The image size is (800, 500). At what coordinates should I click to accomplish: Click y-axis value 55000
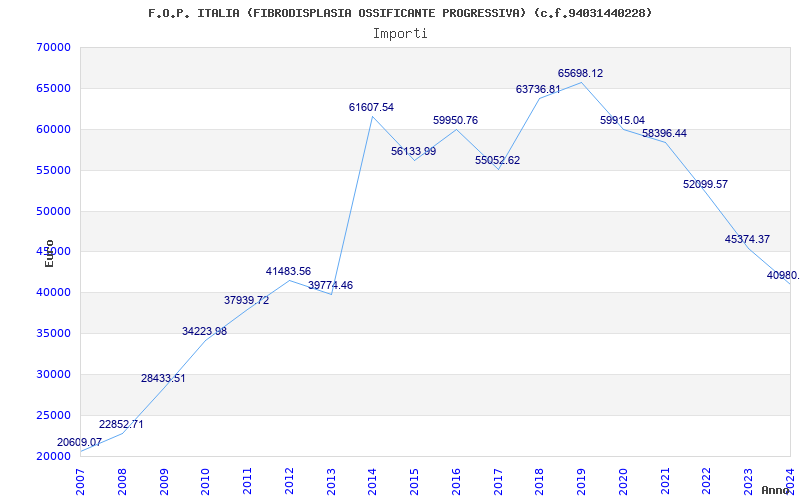[x=53, y=170]
